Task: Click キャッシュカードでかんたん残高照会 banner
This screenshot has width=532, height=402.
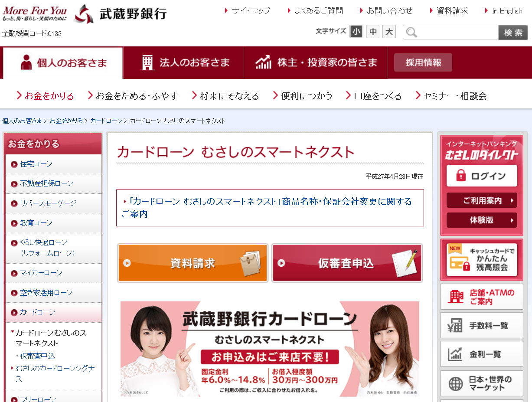Action: 482,260
